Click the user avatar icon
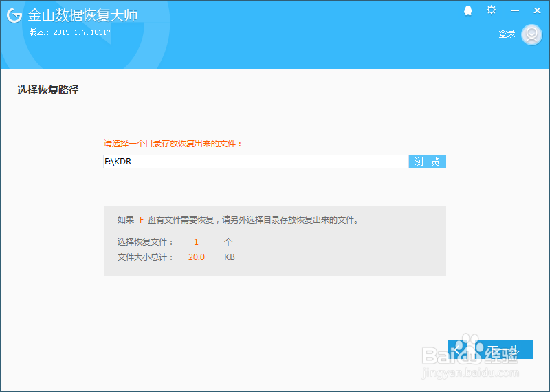Viewport: 550px width, 392px height. click(531, 34)
